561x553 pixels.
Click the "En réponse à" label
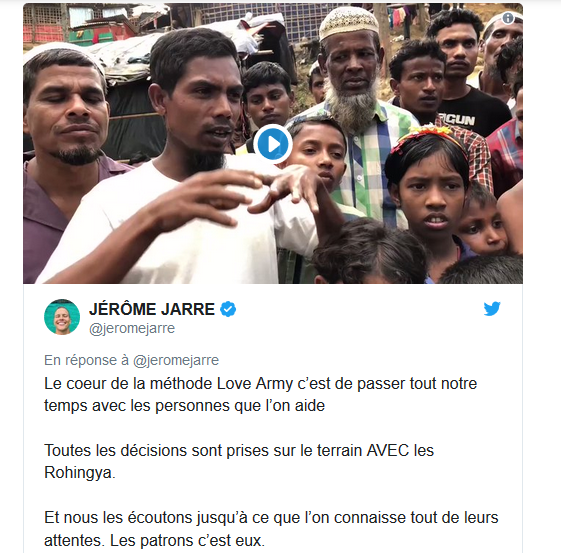(86, 360)
